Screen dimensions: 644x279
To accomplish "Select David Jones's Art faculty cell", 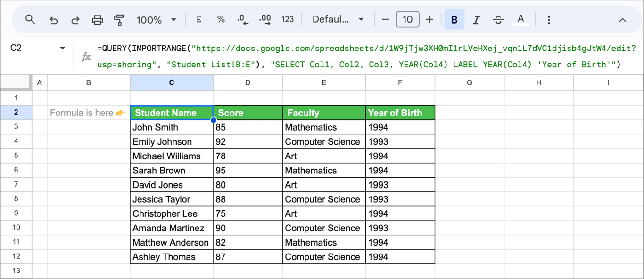I will pyautogui.click(x=324, y=185).
